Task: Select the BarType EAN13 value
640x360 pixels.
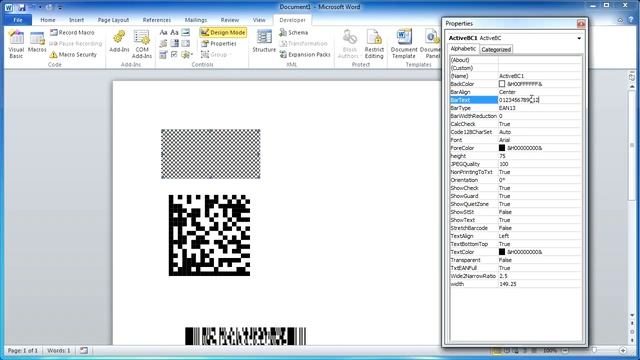Action: (x=540, y=108)
